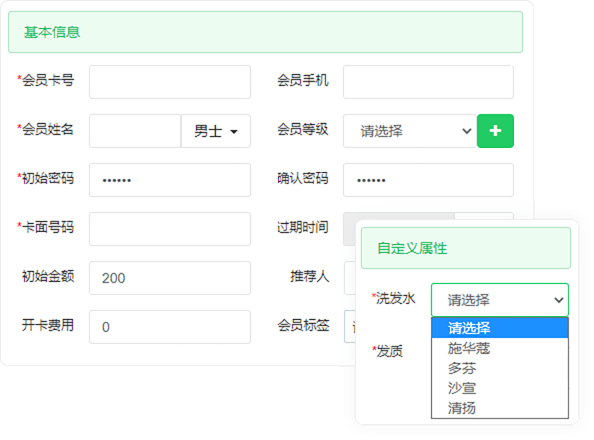This screenshot has height=440, width=594.
Task: Click the 会员标签 label
Action: click(303, 326)
